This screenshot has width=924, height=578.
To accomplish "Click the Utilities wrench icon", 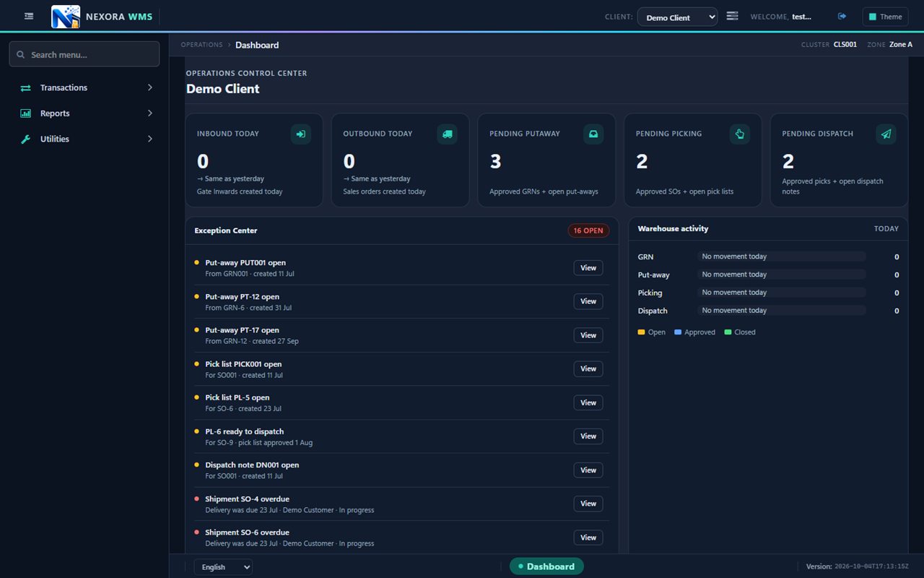I will [x=26, y=139].
